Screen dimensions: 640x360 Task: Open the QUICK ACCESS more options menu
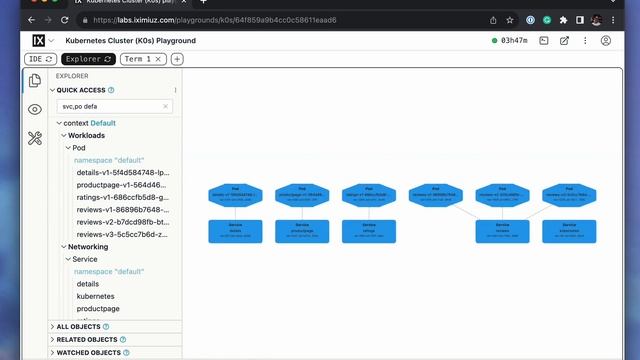point(176,90)
